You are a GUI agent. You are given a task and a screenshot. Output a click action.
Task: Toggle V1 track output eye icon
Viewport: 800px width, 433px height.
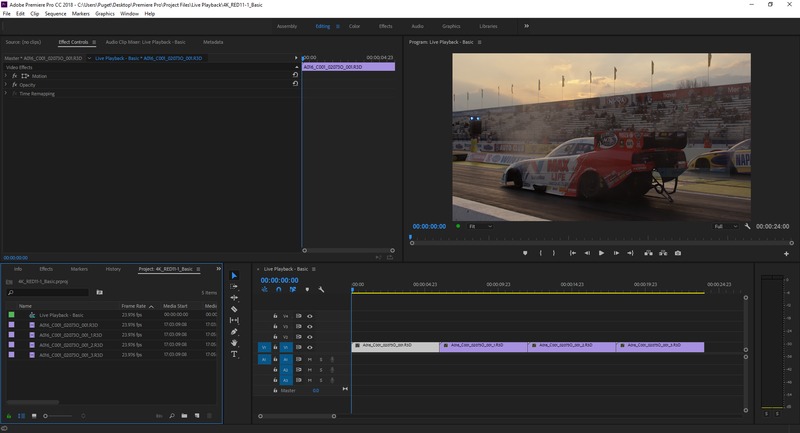pyautogui.click(x=310, y=346)
